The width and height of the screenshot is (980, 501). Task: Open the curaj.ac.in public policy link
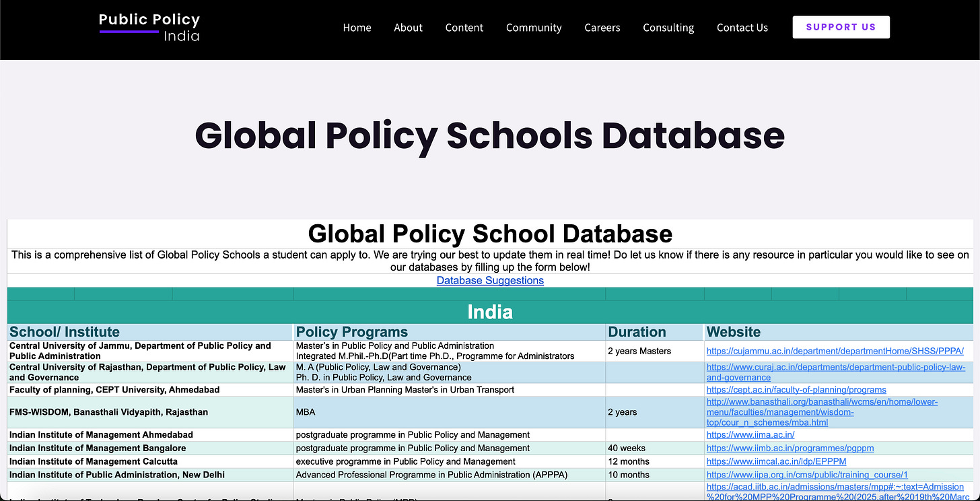tap(836, 372)
